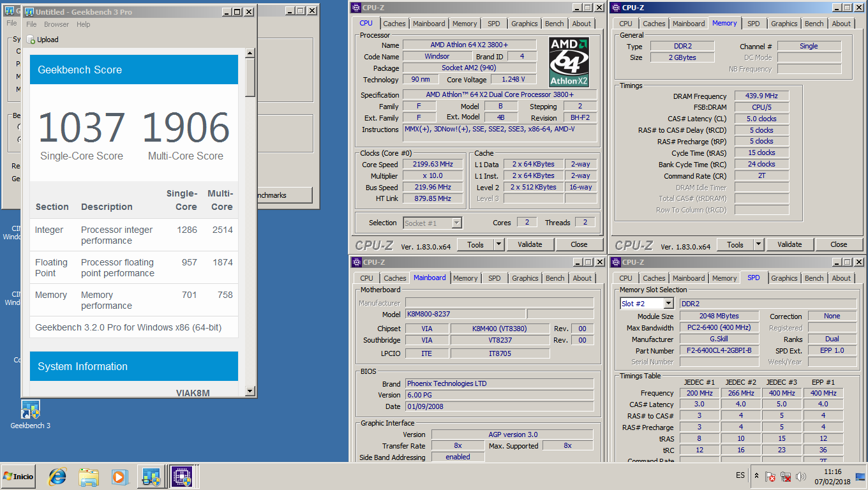Click the Upload database icon in Geekbench
Screen dimensions: 868x490
pyautogui.click(x=31, y=40)
